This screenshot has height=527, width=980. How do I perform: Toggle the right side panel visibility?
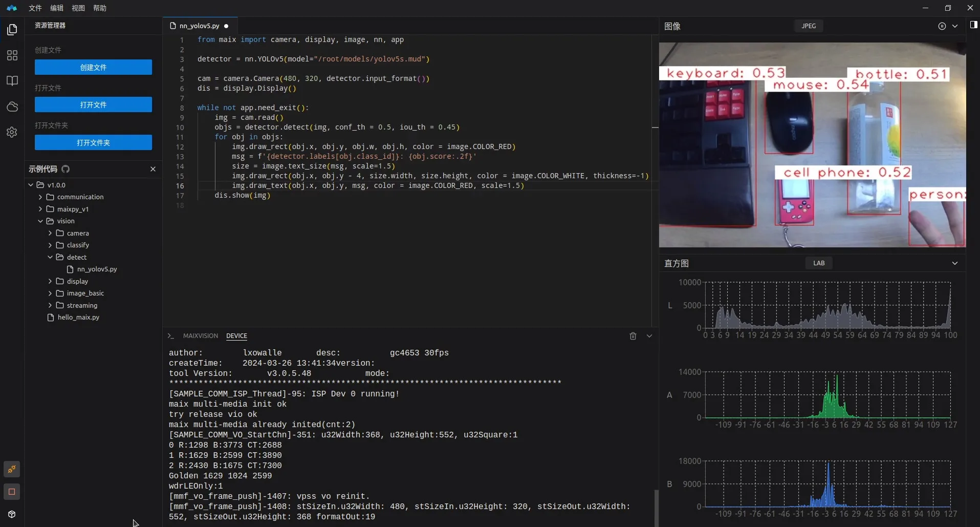coord(973,25)
